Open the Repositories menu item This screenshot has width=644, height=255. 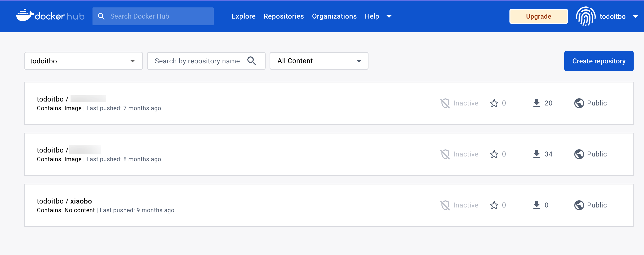(283, 16)
